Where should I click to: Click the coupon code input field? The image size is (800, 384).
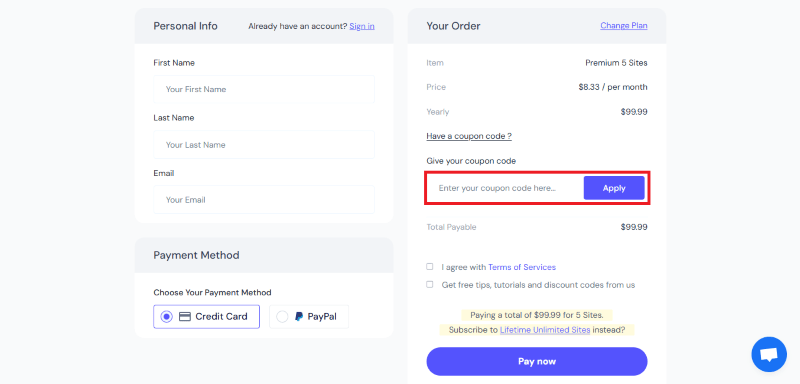coord(506,188)
